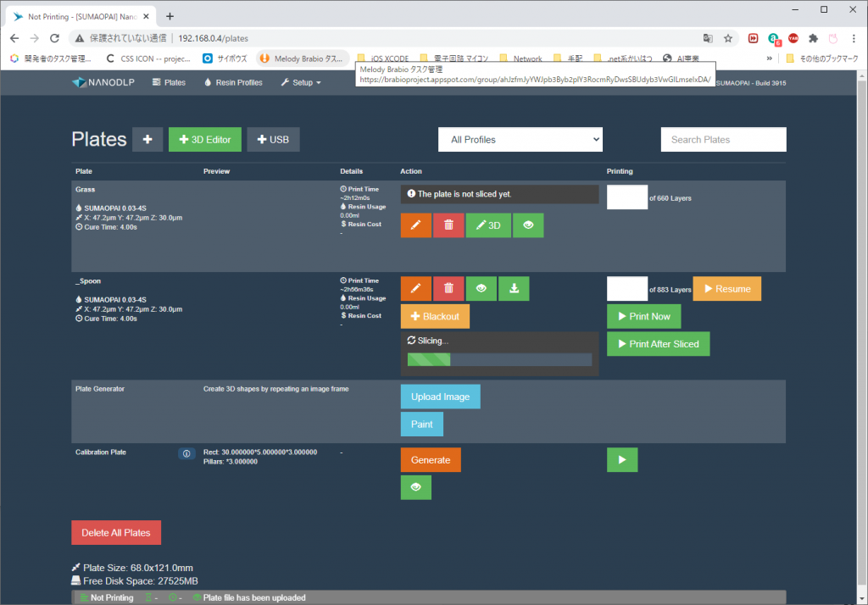Click the Calibration Plate info icon
This screenshot has width=868, height=605.
pyautogui.click(x=186, y=453)
